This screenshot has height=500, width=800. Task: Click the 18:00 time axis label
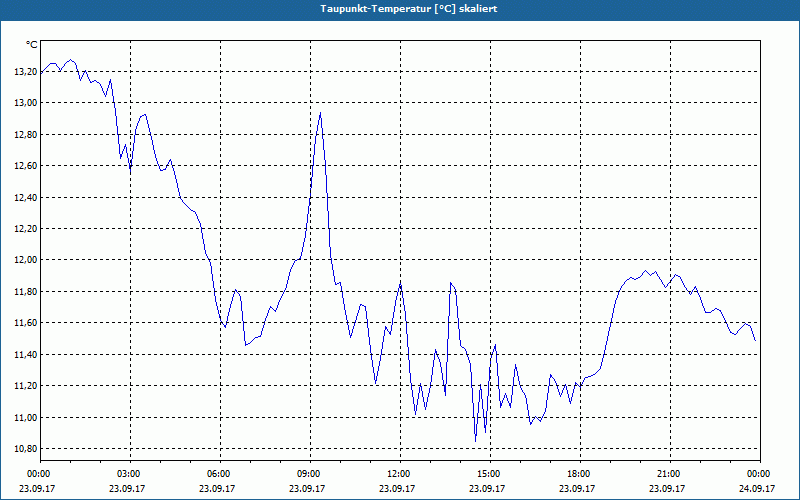[x=578, y=474]
